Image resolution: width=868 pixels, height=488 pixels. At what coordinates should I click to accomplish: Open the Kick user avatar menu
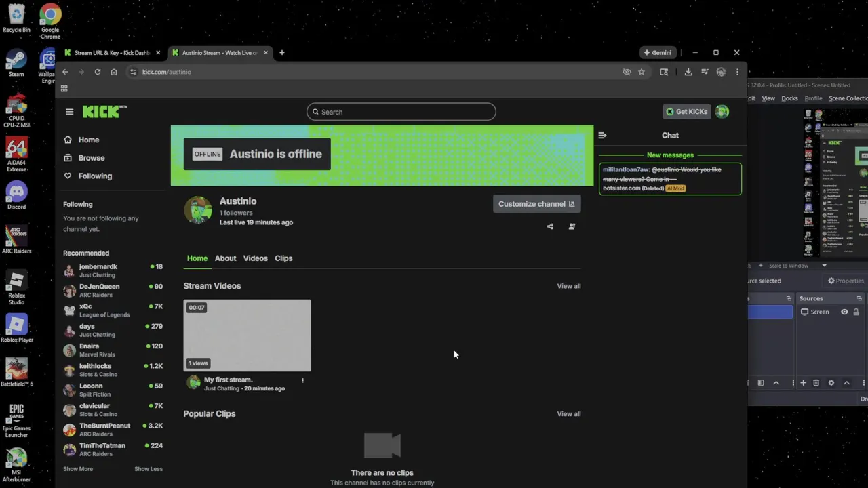(722, 112)
